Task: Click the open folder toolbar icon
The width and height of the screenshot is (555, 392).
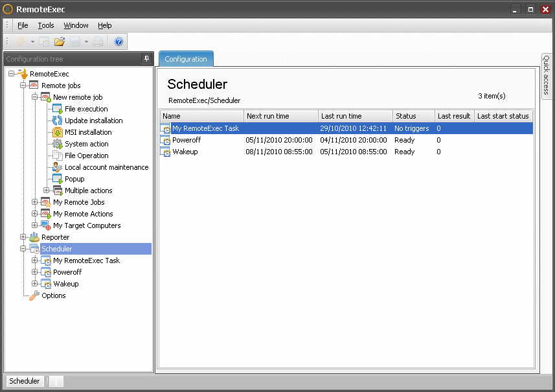Action: pyautogui.click(x=60, y=41)
